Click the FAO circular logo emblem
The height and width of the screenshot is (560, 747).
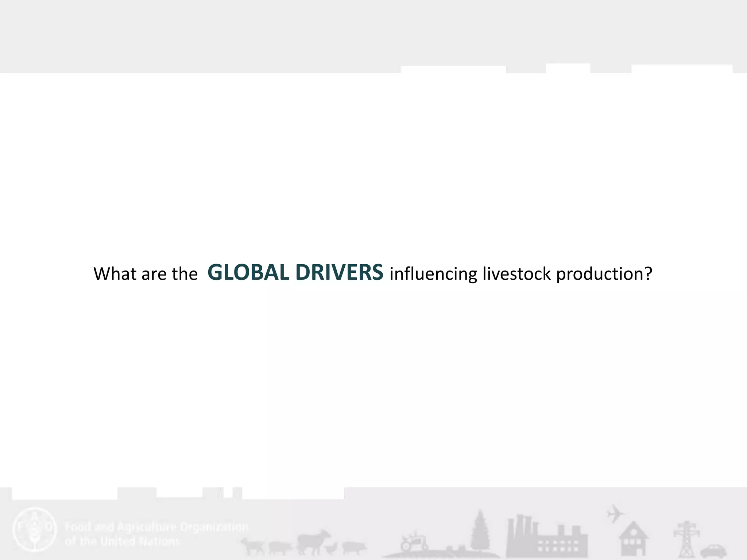coord(35,529)
